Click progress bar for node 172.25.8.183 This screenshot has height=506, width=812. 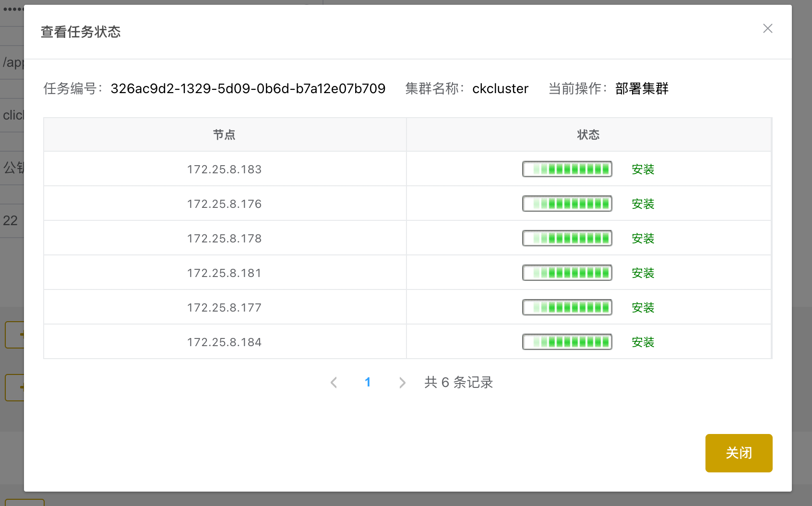[567, 169]
